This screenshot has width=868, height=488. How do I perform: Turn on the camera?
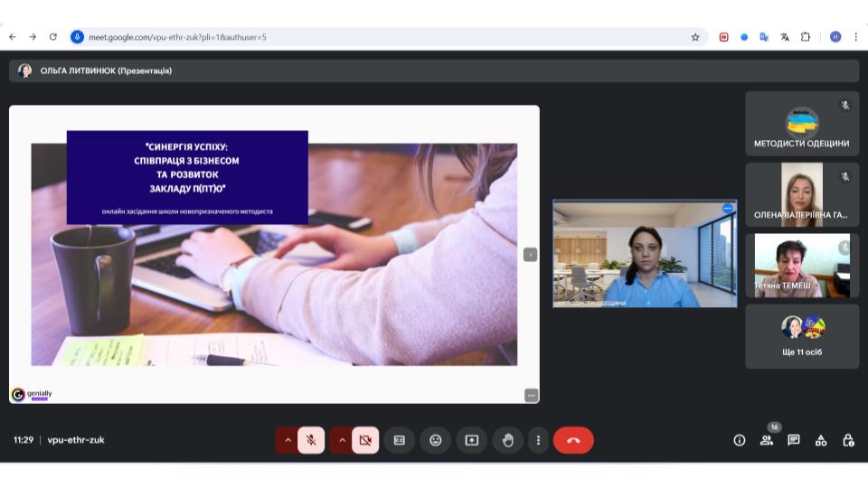point(365,440)
